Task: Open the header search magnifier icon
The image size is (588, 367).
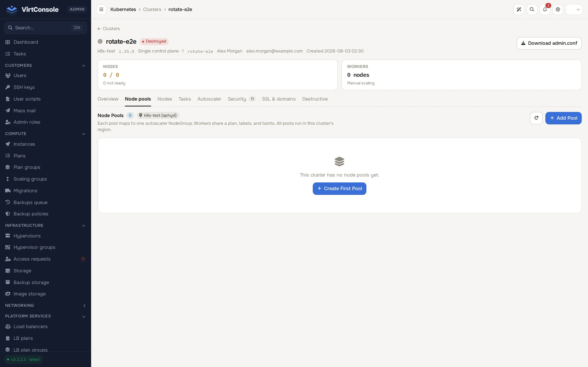Action: [x=532, y=10]
